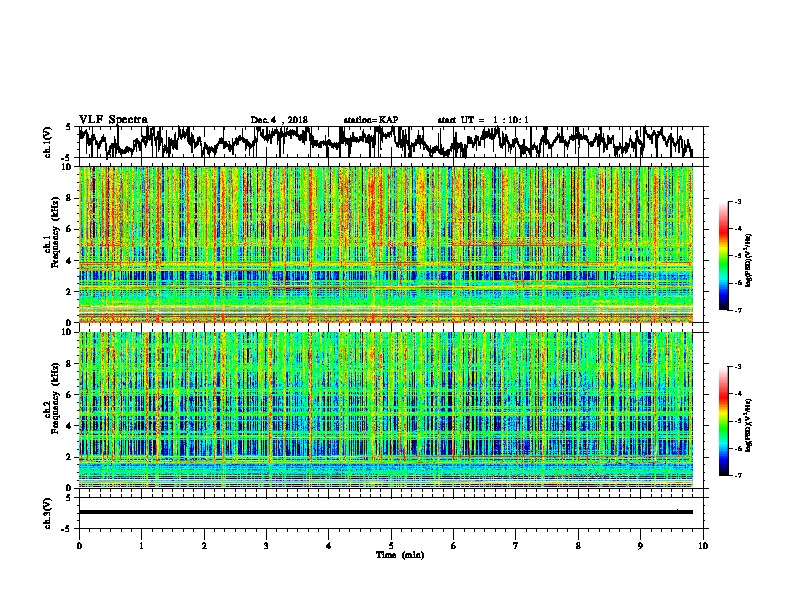Click the log(PSD) label beside ch.2 colorbar
The image size is (792, 612).
pos(749,425)
